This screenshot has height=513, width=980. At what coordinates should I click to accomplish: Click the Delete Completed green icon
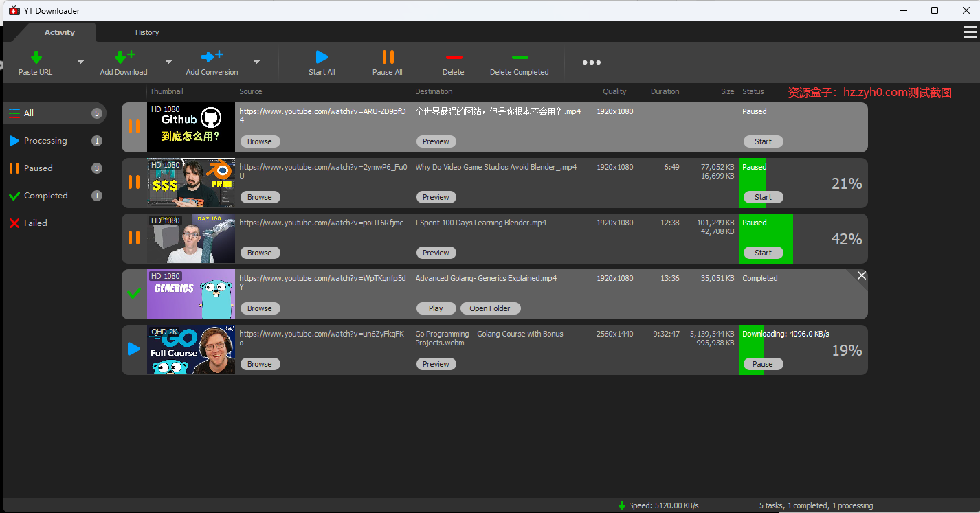click(x=520, y=58)
